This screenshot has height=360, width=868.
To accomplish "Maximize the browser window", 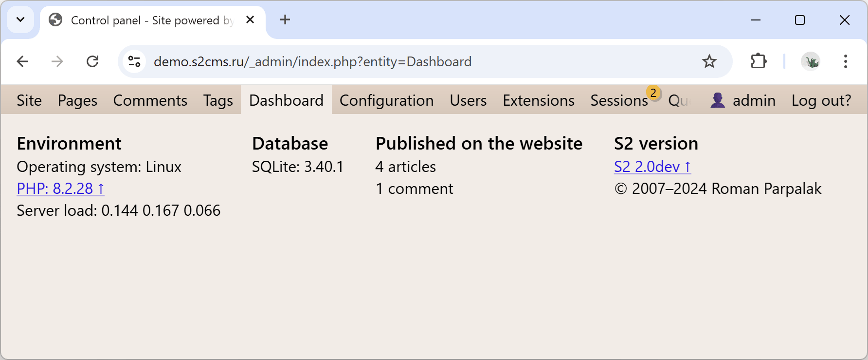I will point(800,20).
